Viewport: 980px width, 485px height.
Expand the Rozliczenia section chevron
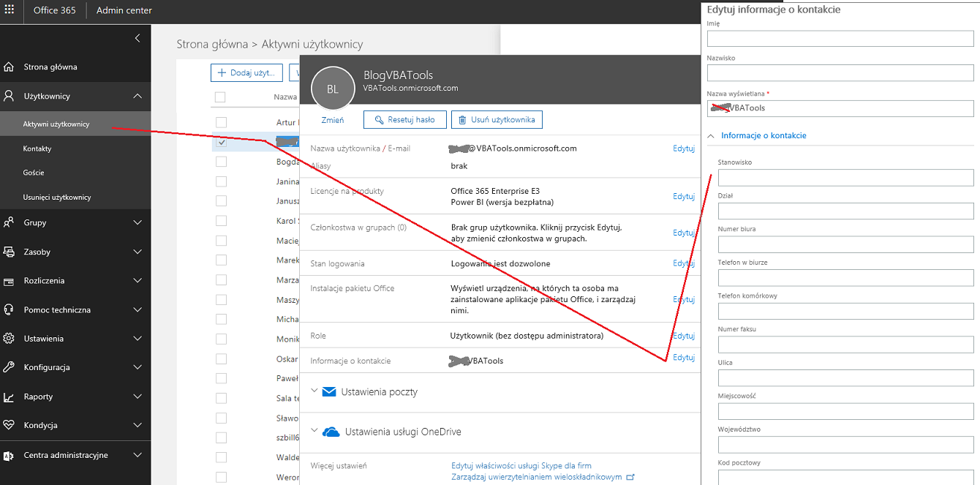137,281
